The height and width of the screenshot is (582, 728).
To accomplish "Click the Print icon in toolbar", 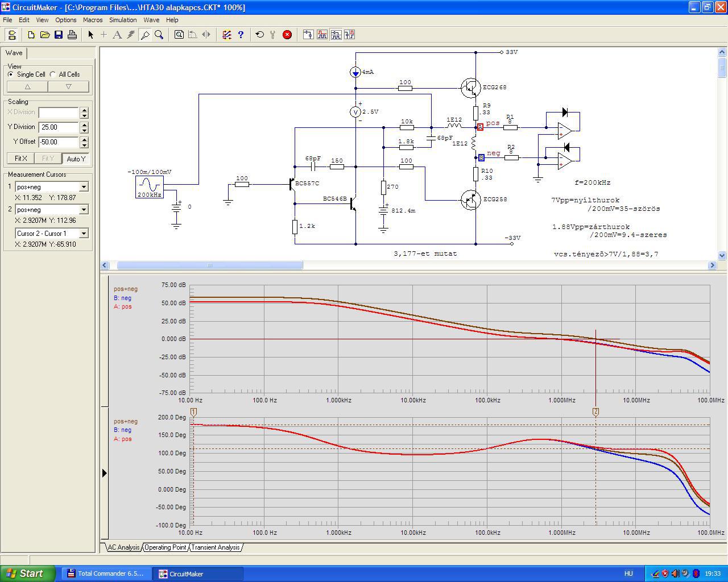I will [72, 35].
